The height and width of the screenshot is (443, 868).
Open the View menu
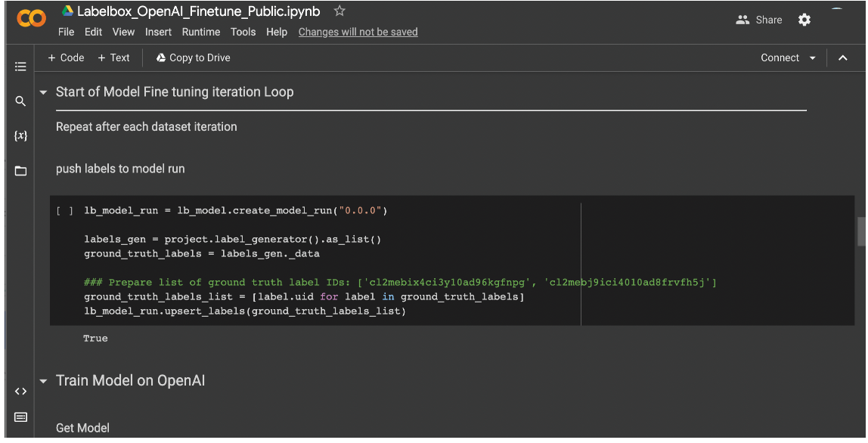[x=123, y=32]
